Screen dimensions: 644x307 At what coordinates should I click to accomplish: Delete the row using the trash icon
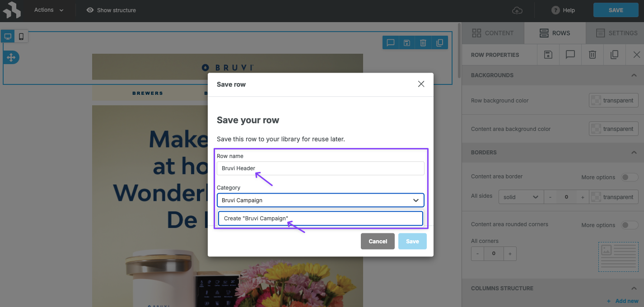pyautogui.click(x=423, y=42)
